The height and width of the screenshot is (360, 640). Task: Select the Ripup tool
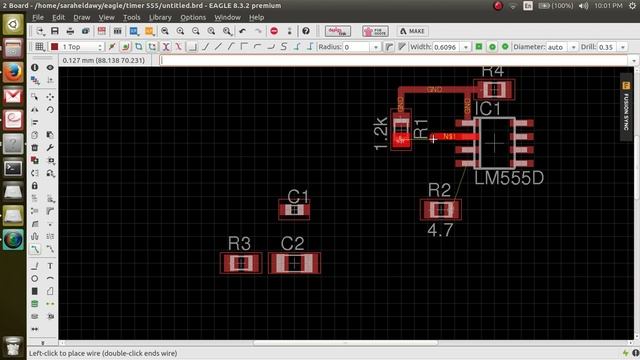50,249
